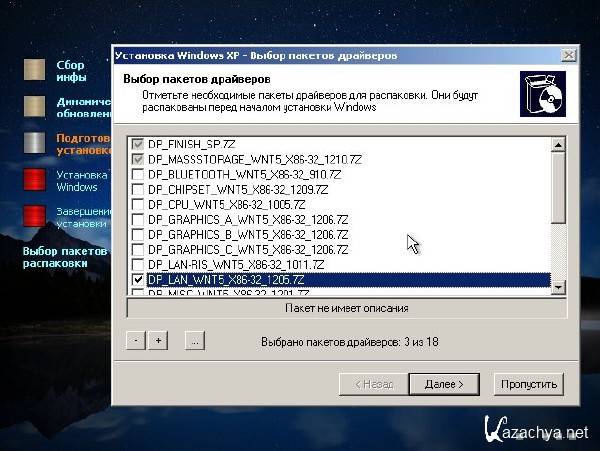600x451 pixels.
Task: Check the DP_CHIPSET_WNT5_X86-32_1209 package
Action: [x=137, y=190]
